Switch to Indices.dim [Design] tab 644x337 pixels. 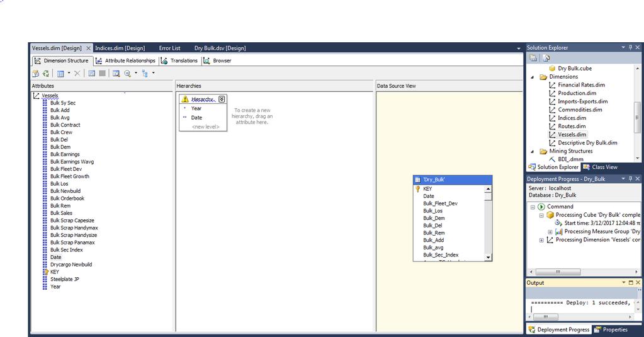tap(120, 48)
